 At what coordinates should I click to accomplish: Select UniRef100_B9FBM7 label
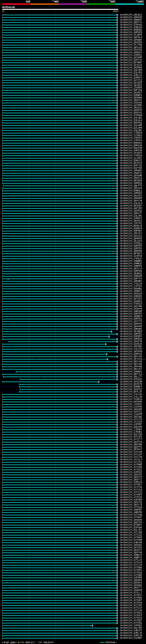point(131,336)
